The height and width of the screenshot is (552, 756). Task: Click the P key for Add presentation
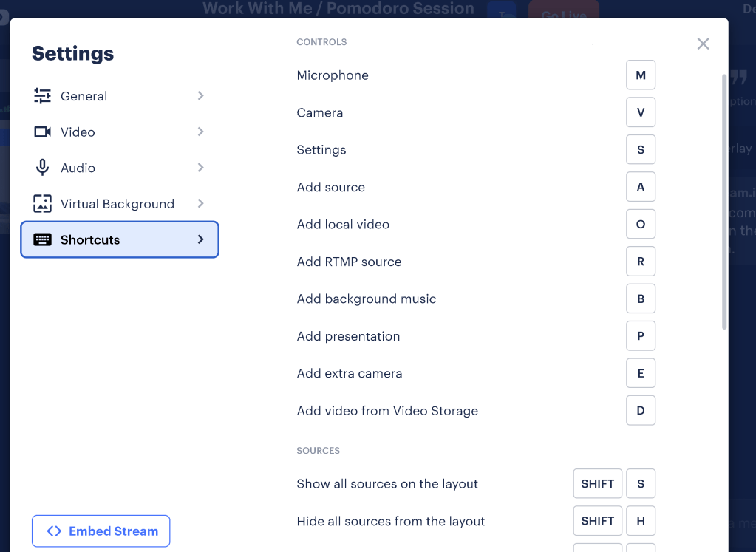tap(640, 336)
